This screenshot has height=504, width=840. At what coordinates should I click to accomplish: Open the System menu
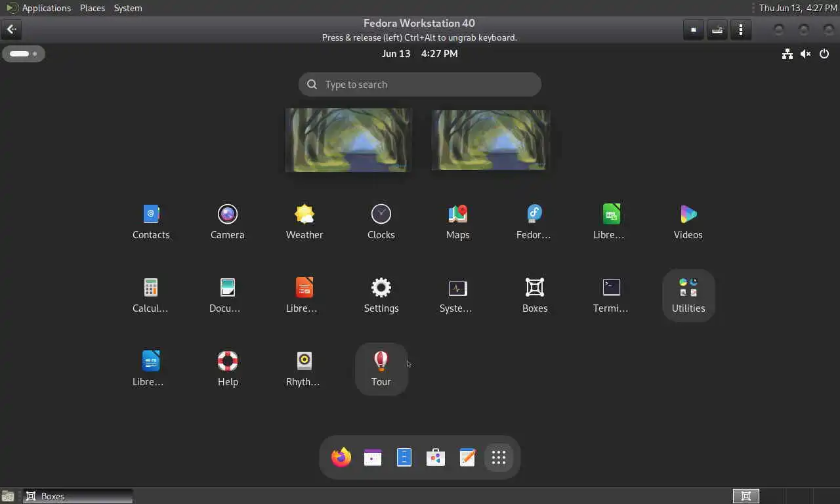[128, 8]
